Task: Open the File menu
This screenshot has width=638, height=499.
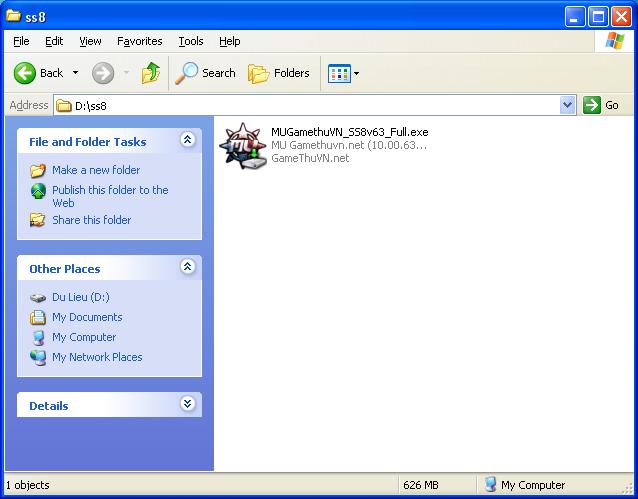Action: coord(21,41)
